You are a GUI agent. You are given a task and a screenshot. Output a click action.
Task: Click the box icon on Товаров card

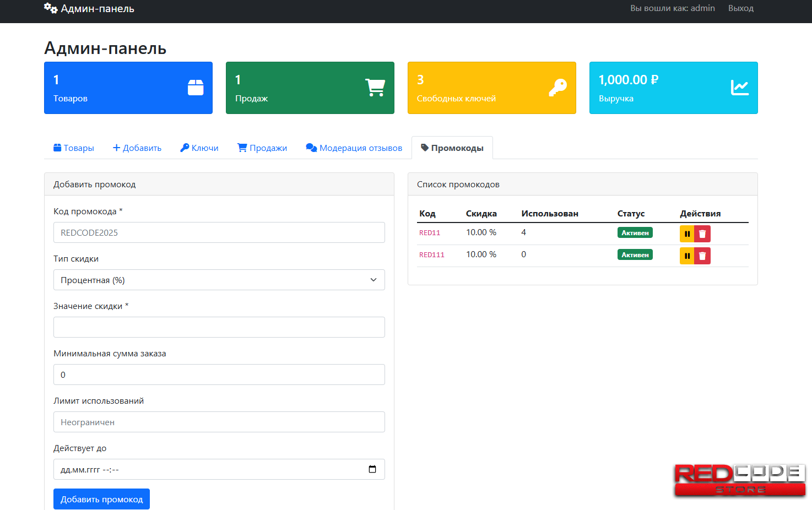click(196, 88)
